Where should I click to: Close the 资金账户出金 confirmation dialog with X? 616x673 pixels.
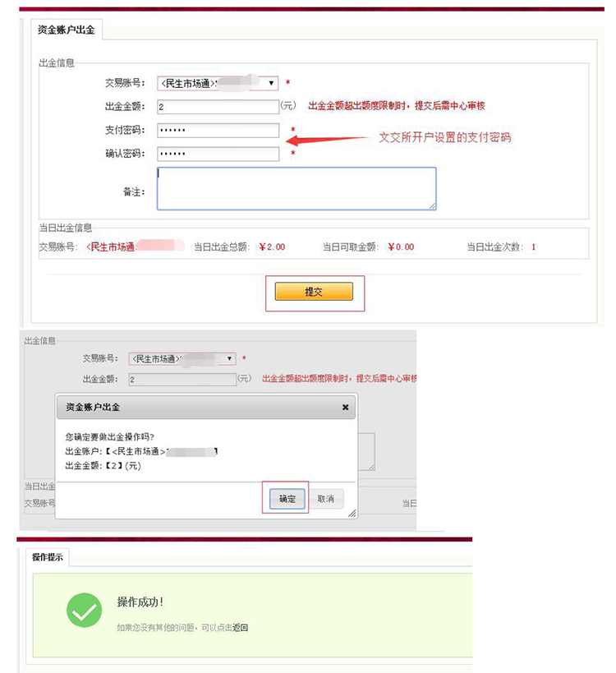pyautogui.click(x=345, y=407)
